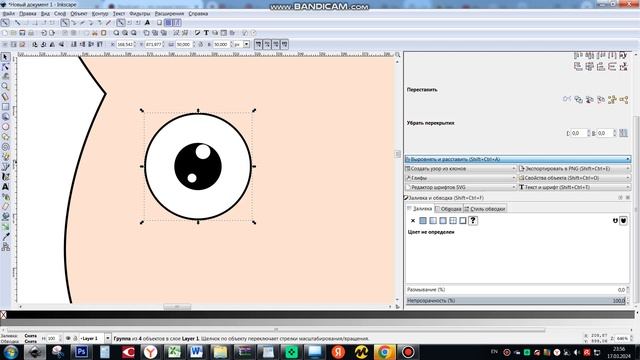640x360 pixels.
Task: Select the Paint bucket tool
Action: click(5, 217)
